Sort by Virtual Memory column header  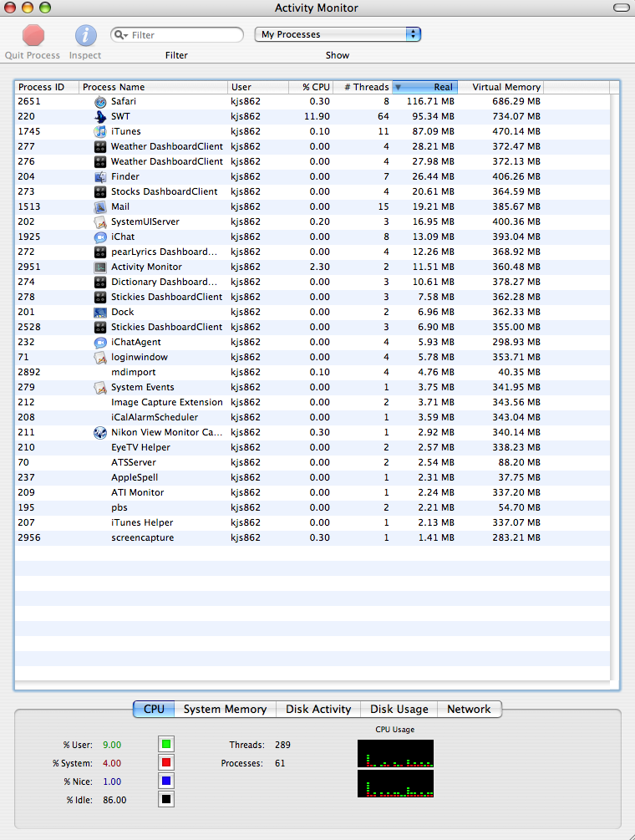point(500,87)
